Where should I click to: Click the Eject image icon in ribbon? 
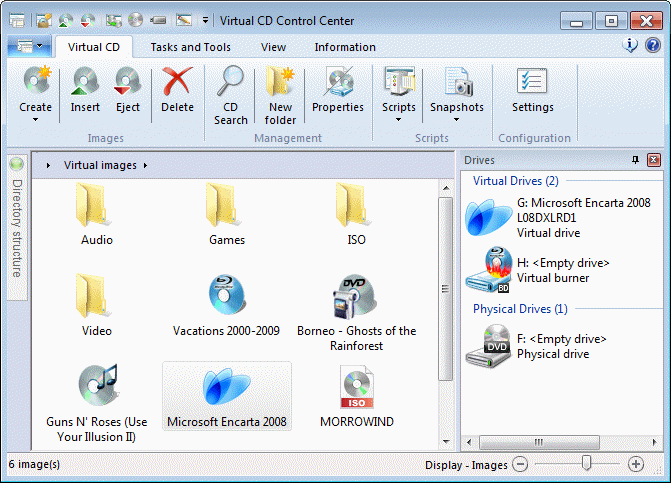point(128,80)
